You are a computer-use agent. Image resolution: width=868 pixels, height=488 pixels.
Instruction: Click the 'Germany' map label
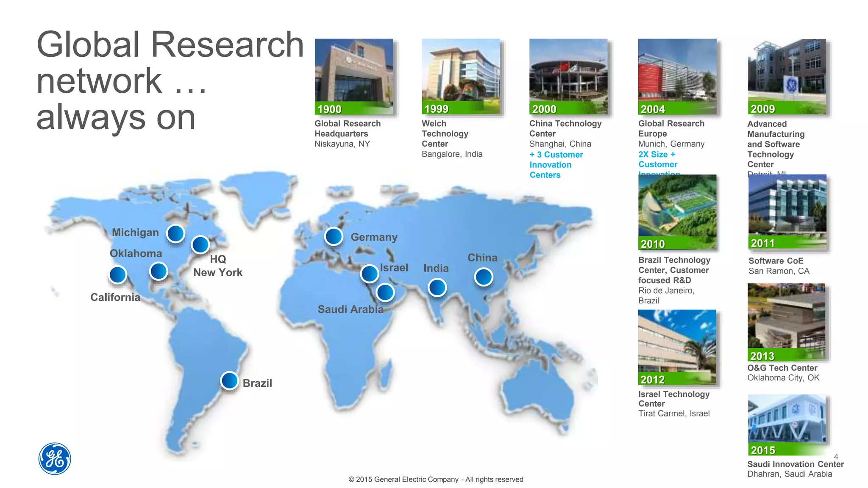point(374,237)
